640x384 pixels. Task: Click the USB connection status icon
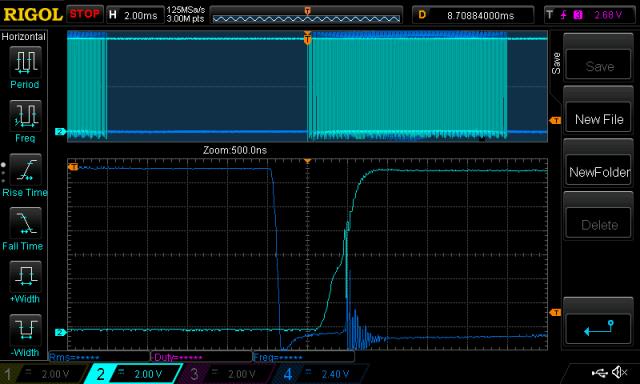click(x=600, y=373)
